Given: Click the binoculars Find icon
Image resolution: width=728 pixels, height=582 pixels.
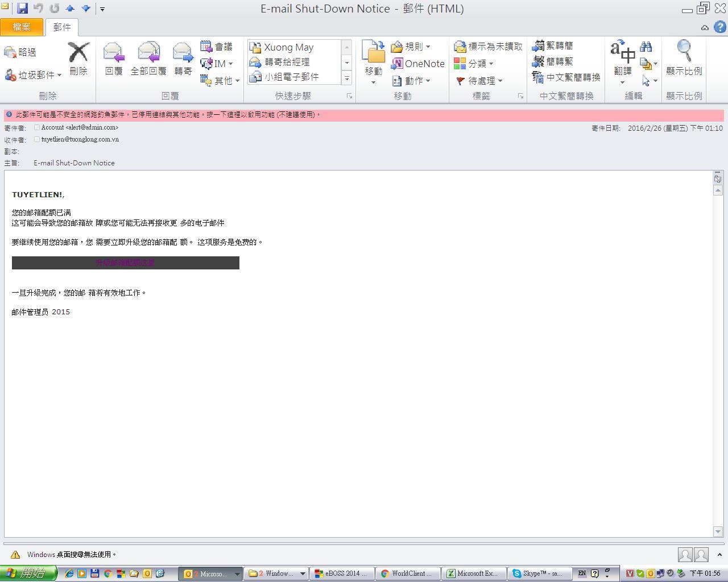Looking at the screenshot, I should click(646, 47).
